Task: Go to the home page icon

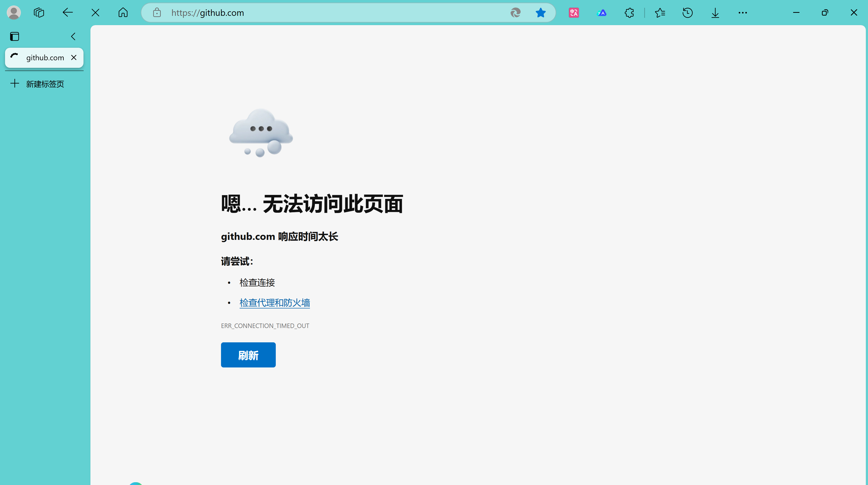Action: tap(123, 13)
